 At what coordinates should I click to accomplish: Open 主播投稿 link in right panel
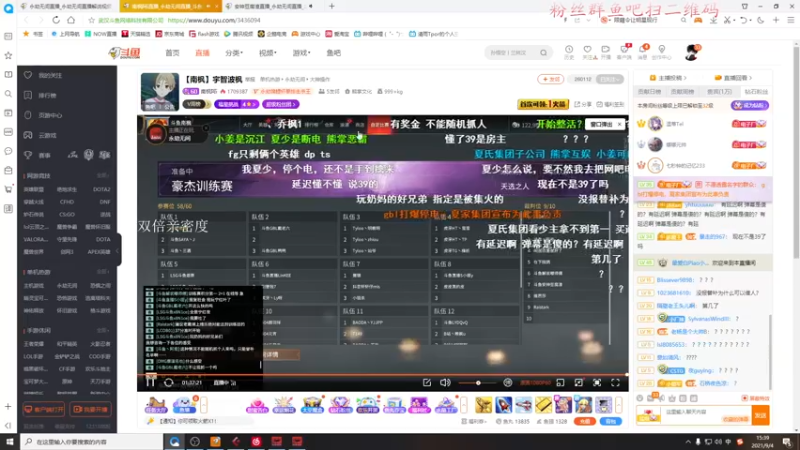pos(668,78)
